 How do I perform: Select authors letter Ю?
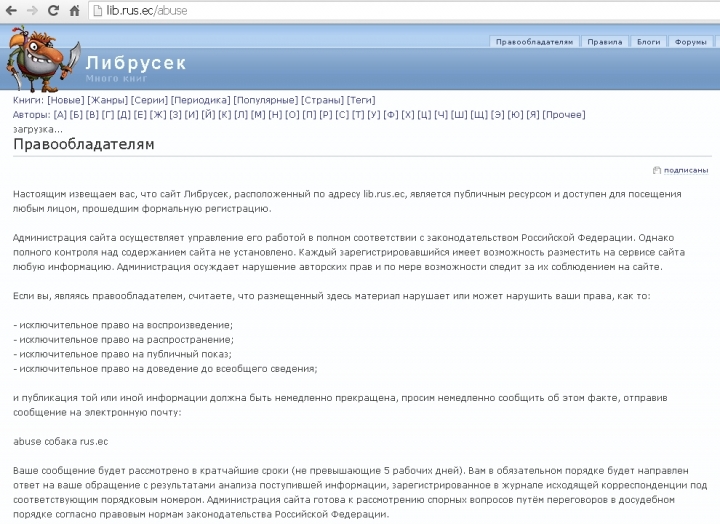(x=516, y=115)
